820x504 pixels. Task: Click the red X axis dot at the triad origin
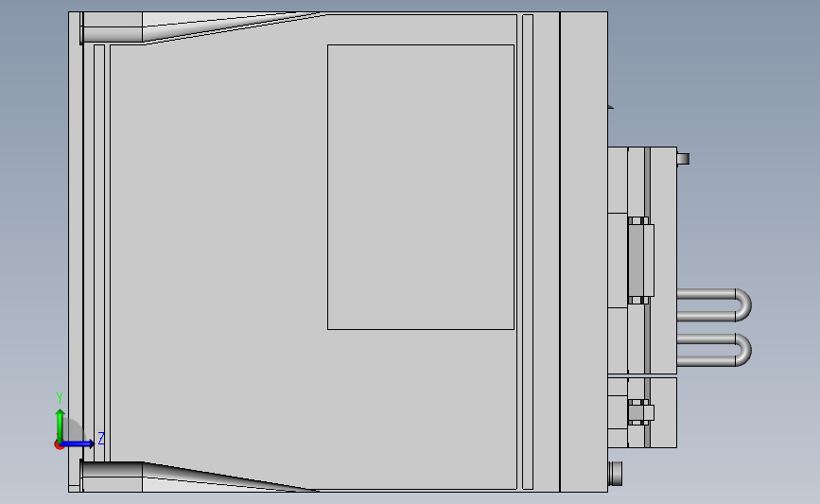coord(59,444)
